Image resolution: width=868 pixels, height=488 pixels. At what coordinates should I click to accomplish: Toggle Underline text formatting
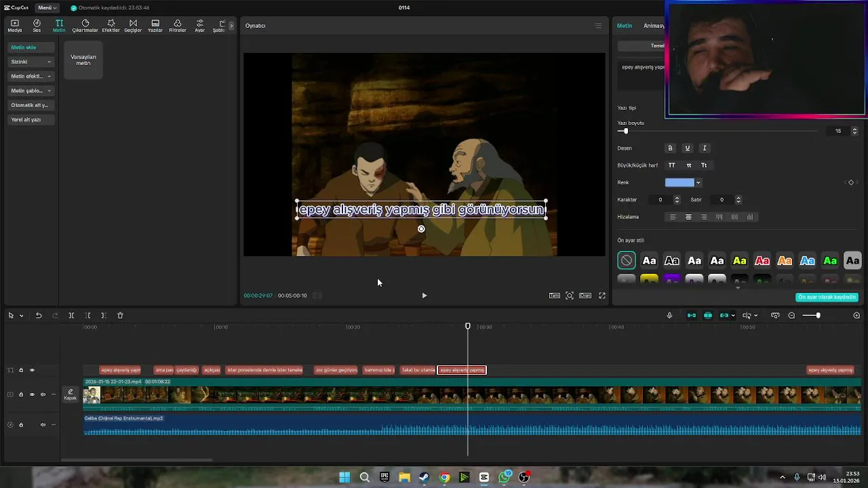click(687, 148)
